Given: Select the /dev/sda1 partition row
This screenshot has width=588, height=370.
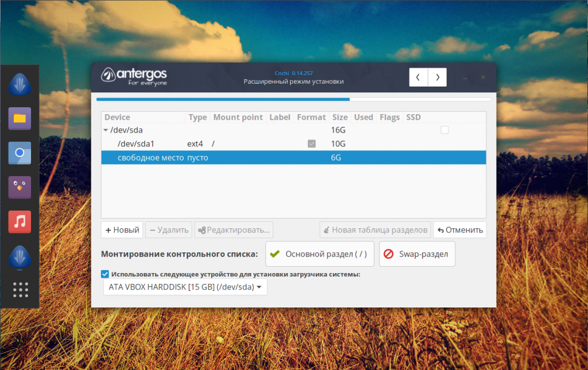Looking at the screenshot, I should [x=293, y=144].
